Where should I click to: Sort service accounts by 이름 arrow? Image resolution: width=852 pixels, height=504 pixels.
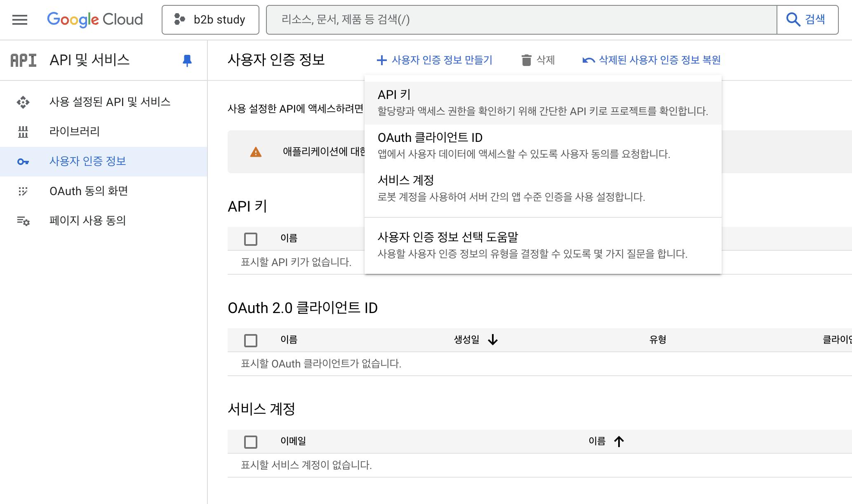(619, 441)
